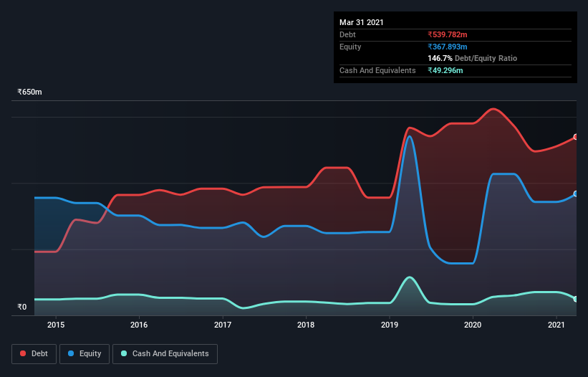588x377 pixels.
Task: Click the 2019 axis label
Action: point(390,325)
